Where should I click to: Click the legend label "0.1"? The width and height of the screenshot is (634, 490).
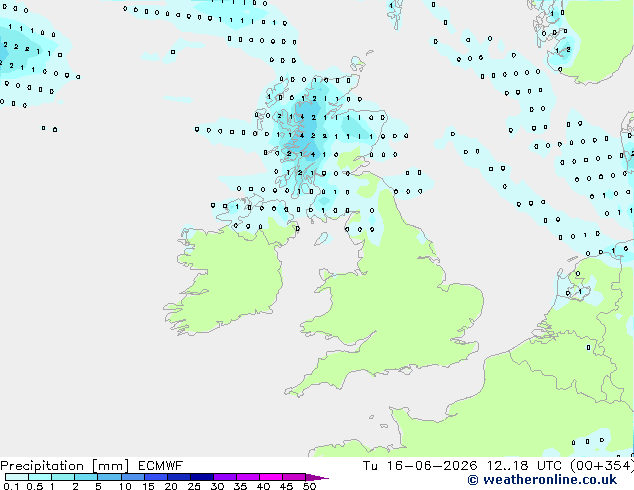coord(11,486)
